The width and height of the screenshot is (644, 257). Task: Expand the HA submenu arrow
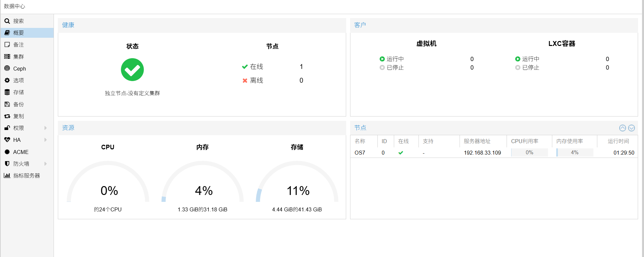(45, 140)
